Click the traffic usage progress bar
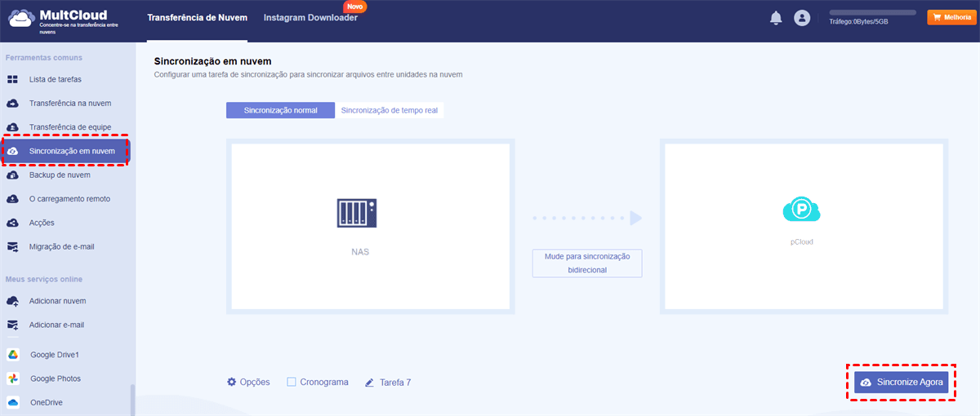The width and height of the screenshot is (980, 416). click(872, 12)
